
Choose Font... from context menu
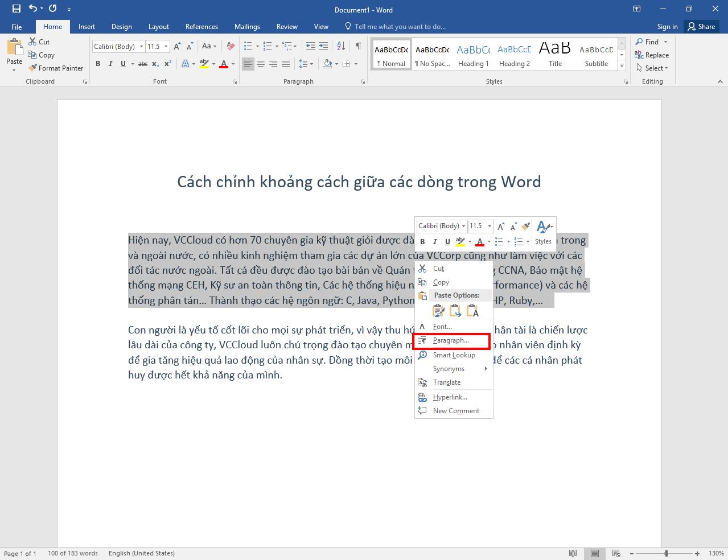(x=454, y=327)
